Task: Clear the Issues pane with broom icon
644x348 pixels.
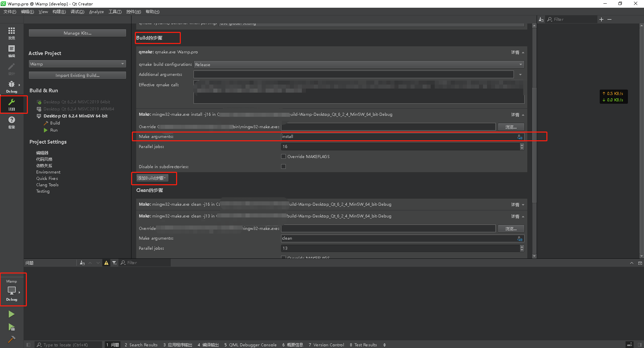Action: click(82, 263)
